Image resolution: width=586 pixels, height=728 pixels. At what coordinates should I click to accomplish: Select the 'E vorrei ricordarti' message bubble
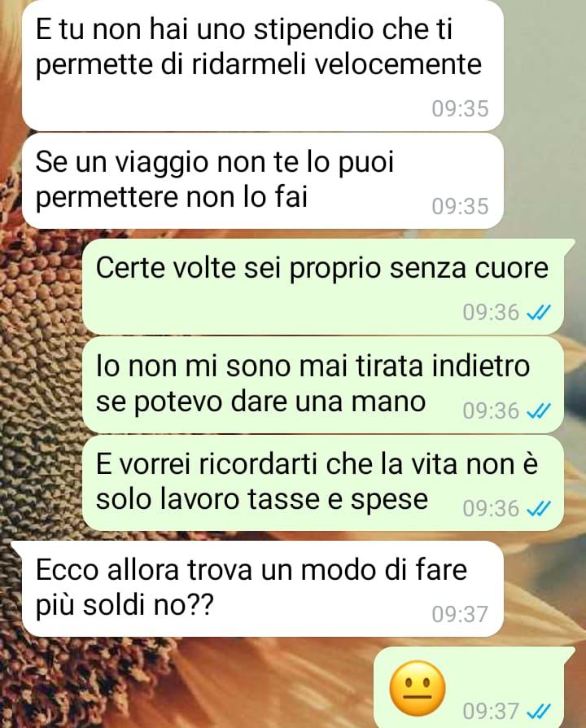[x=323, y=483]
